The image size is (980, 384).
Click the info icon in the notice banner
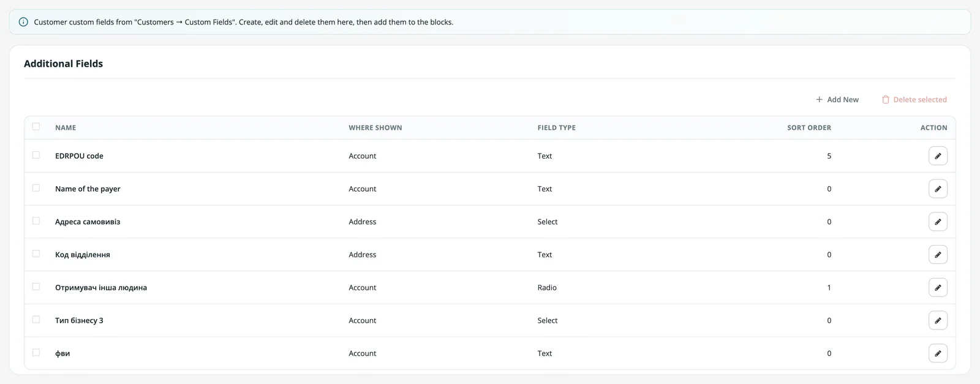23,22
